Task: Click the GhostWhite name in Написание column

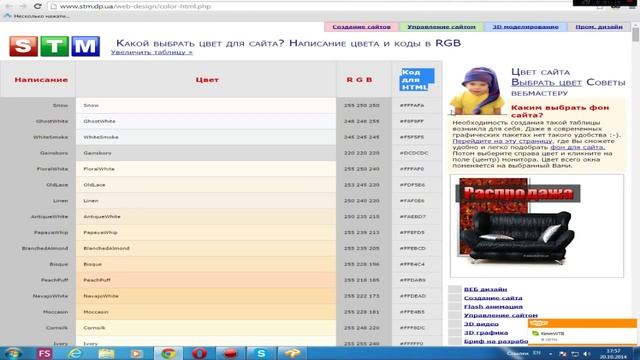Action: pyautogui.click(x=52, y=121)
